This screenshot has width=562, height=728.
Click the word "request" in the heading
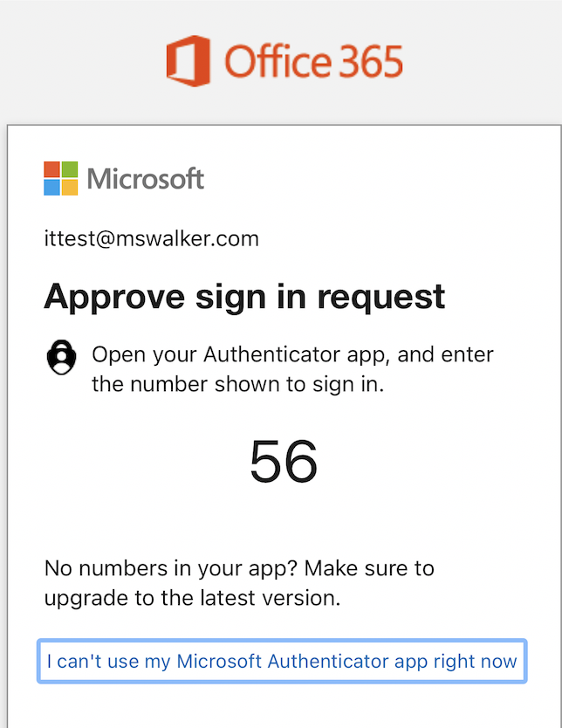click(x=381, y=297)
